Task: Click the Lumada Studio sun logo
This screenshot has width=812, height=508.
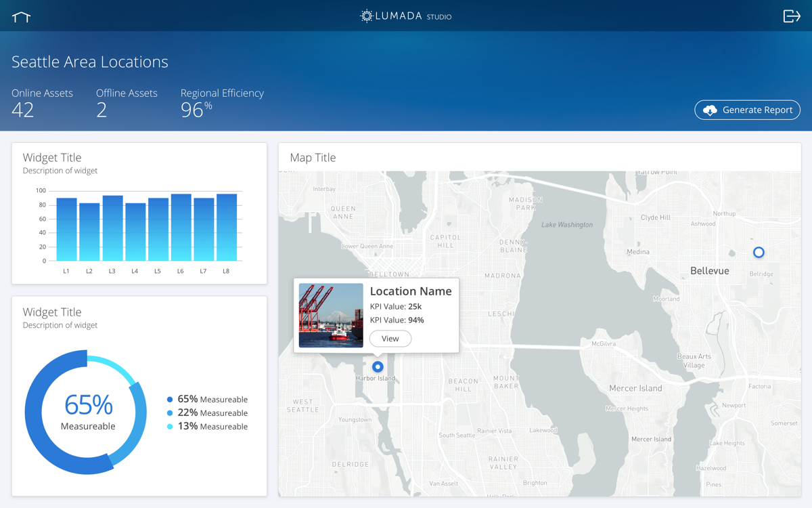Action: [366, 16]
